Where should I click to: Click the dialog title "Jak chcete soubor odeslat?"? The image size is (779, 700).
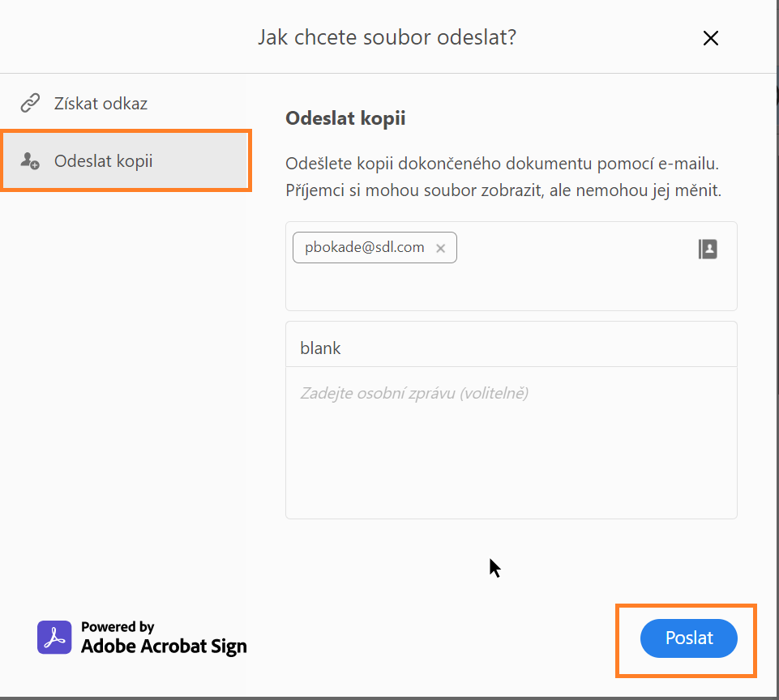point(387,37)
